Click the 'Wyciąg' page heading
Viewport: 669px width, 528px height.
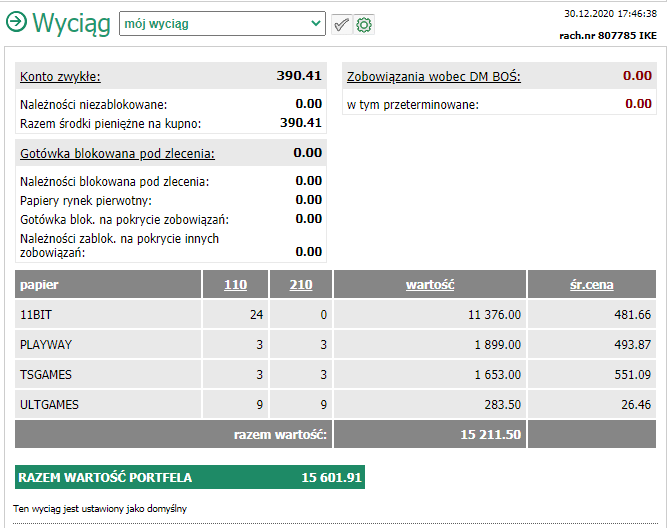click(71, 23)
